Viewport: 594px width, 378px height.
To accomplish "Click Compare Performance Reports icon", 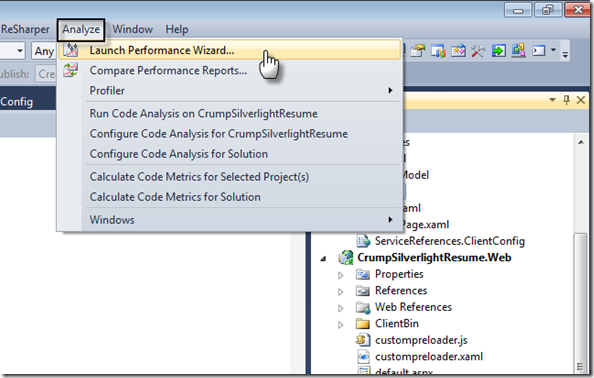I will (70, 70).
